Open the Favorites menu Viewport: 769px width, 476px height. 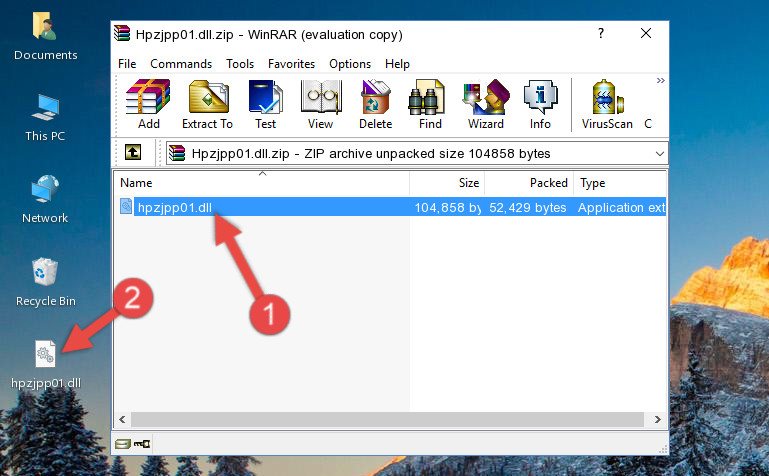291,64
